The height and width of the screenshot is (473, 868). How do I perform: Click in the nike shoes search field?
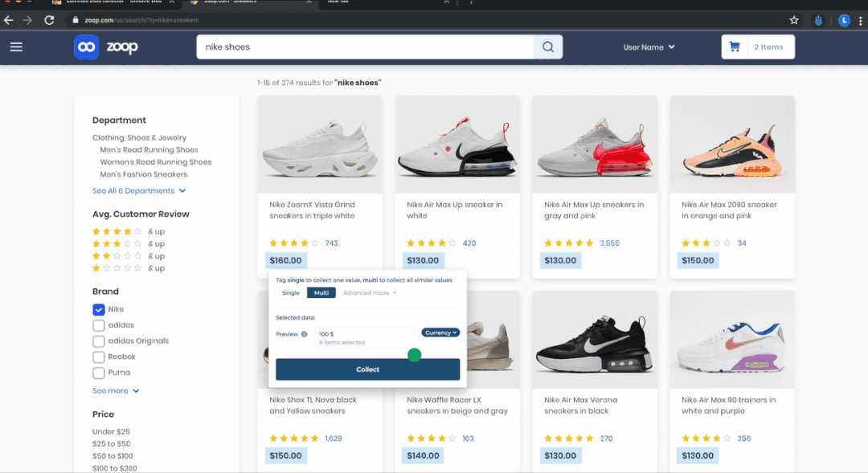point(366,47)
